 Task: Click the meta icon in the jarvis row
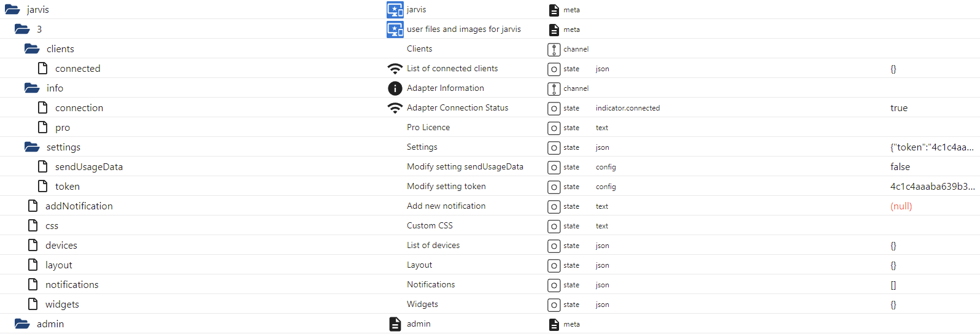tap(554, 10)
